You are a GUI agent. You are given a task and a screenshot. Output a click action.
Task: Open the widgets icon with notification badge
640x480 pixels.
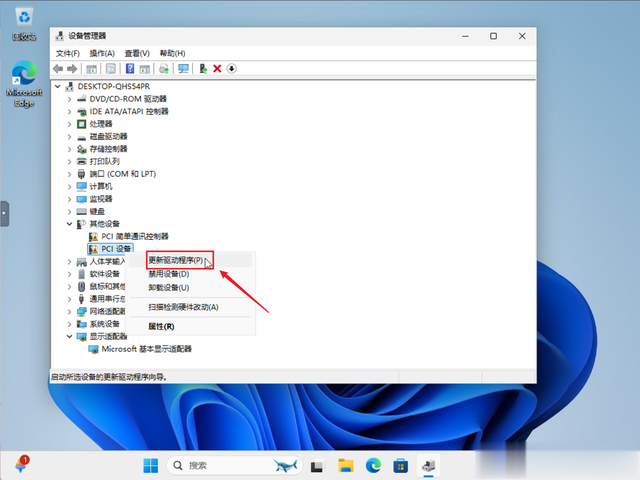[x=22, y=464]
